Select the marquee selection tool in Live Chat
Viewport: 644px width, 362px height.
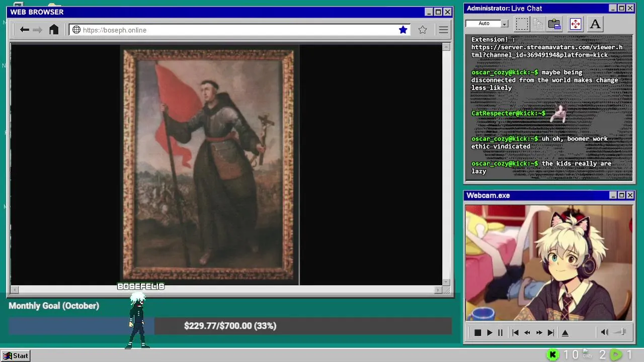click(x=522, y=24)
